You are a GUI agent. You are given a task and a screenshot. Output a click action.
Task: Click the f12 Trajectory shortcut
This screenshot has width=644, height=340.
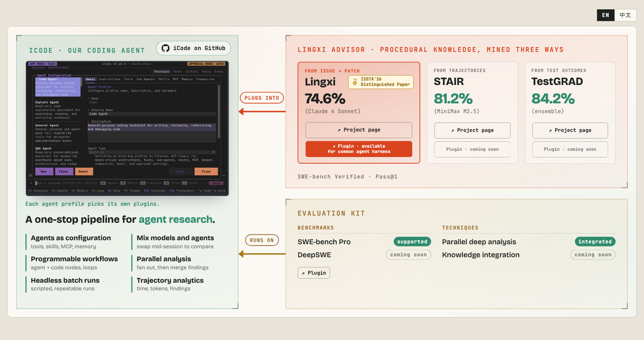tap(182, 191)
